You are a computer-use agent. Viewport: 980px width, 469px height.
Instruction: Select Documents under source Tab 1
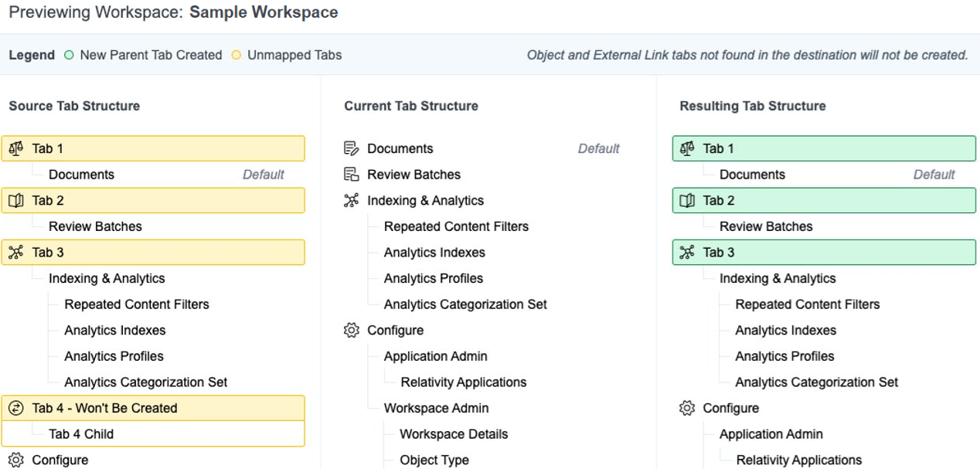(81, 175)
